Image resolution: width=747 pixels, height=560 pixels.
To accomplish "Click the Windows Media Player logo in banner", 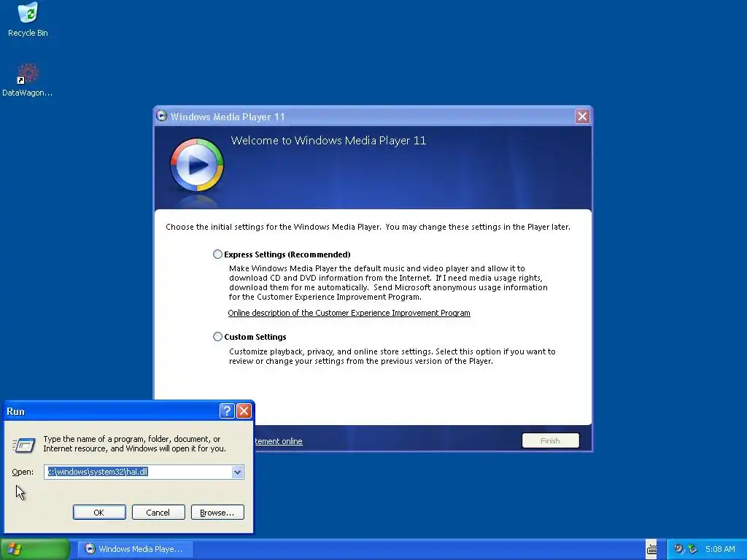I will coord(197,165).
